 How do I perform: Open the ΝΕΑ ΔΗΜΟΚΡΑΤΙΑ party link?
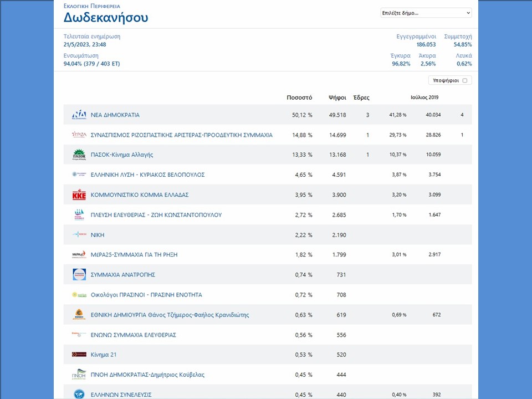coord(115,115)
